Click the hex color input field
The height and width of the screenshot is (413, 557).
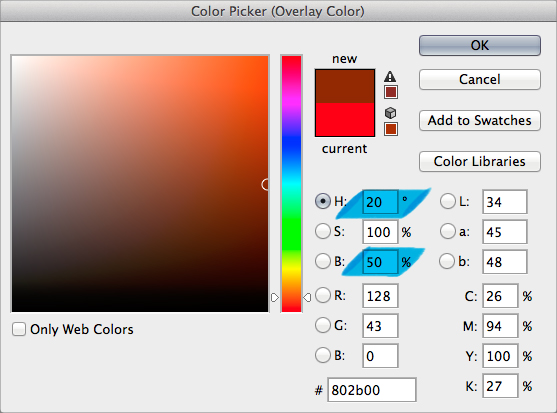[x=372, y=390]
